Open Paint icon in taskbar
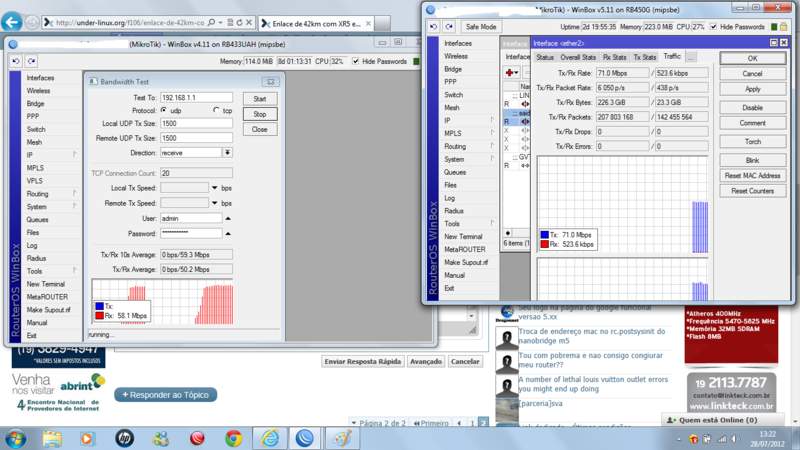800x450 pixels. coord(342,438)
